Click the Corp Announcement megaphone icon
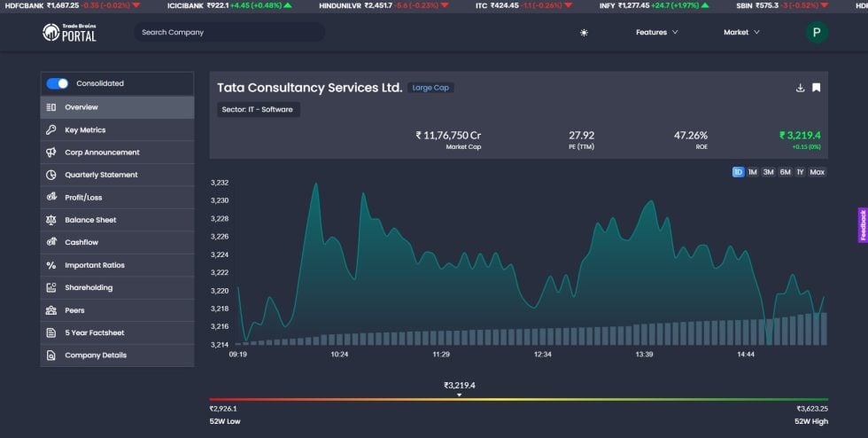Screen dimensions: 868x438 pyautogui.click(x=51, y=152)
